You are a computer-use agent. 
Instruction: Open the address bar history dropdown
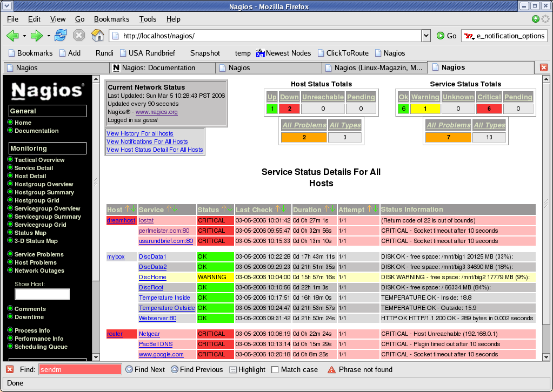426,36
